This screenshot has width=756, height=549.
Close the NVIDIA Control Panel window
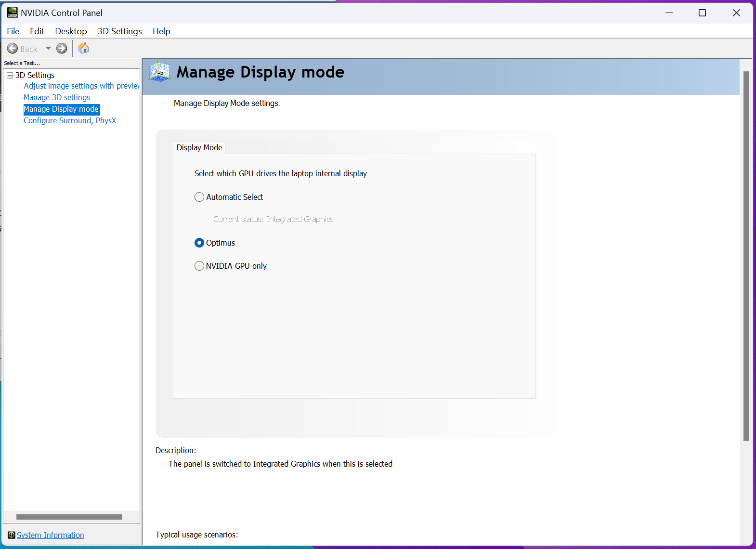pos(736,13)
